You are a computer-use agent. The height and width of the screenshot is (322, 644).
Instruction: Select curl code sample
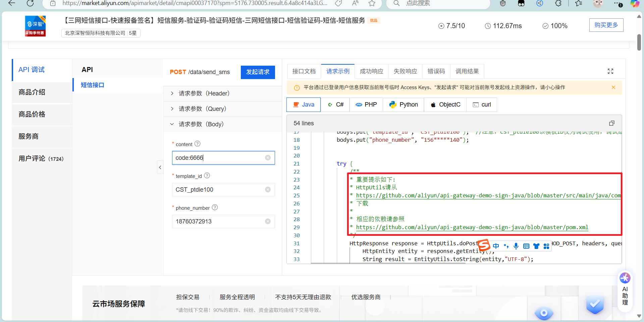[x=482, y=105]
